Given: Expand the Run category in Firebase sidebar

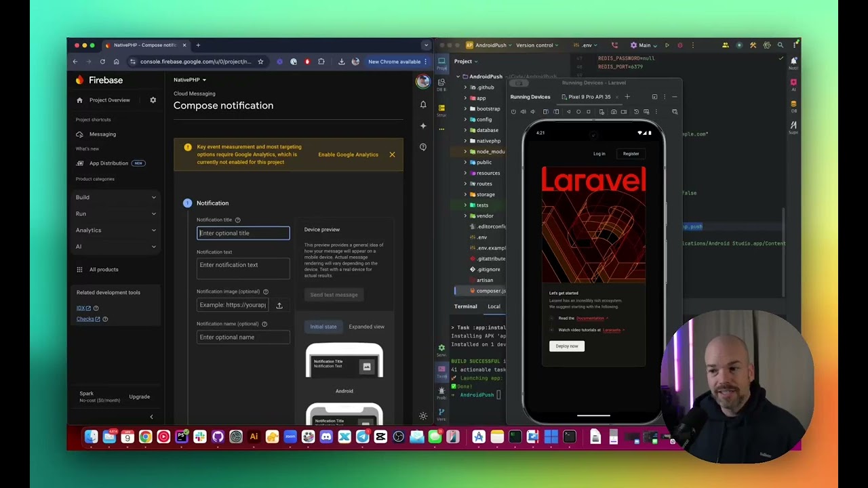Looking at the screenshot, I should [116, 213].
